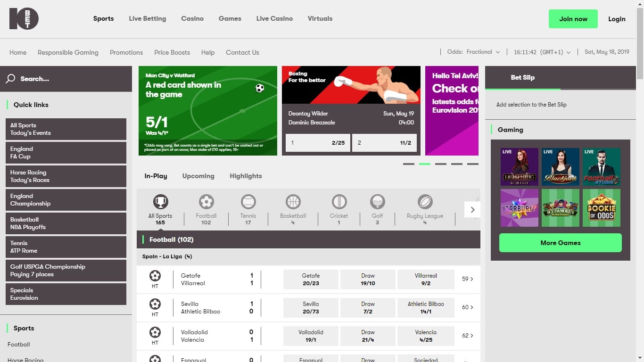Image resolution: width=644 pixels, height=362 pixels.
Task: Select Breazeale odds 11/2
Action: (x=385, y=143)
